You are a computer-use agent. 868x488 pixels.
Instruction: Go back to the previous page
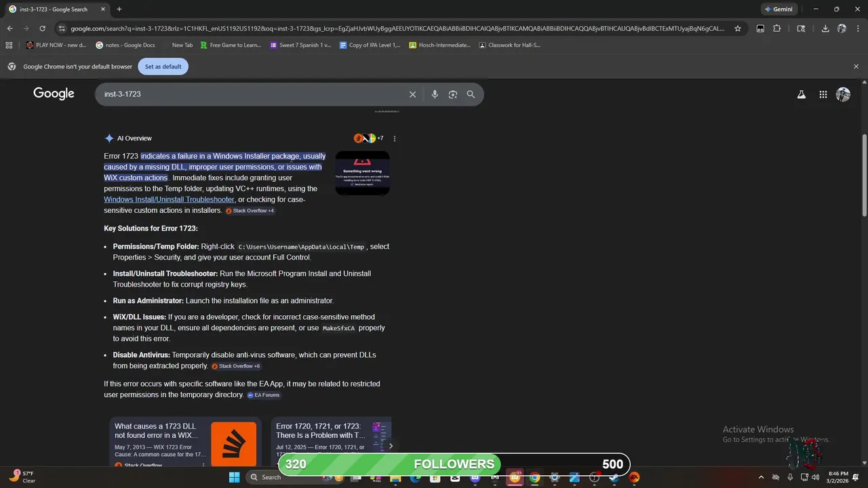point(9,28)
